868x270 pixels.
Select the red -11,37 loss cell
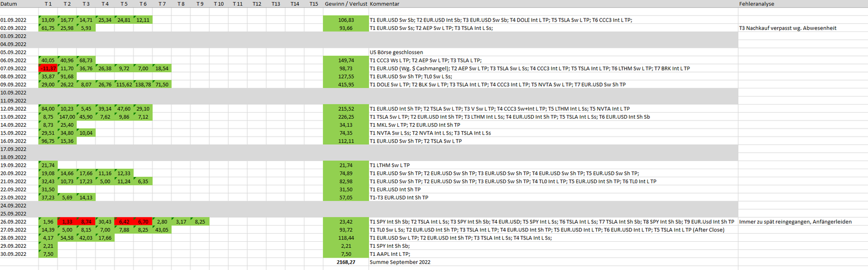click(48, 69)
